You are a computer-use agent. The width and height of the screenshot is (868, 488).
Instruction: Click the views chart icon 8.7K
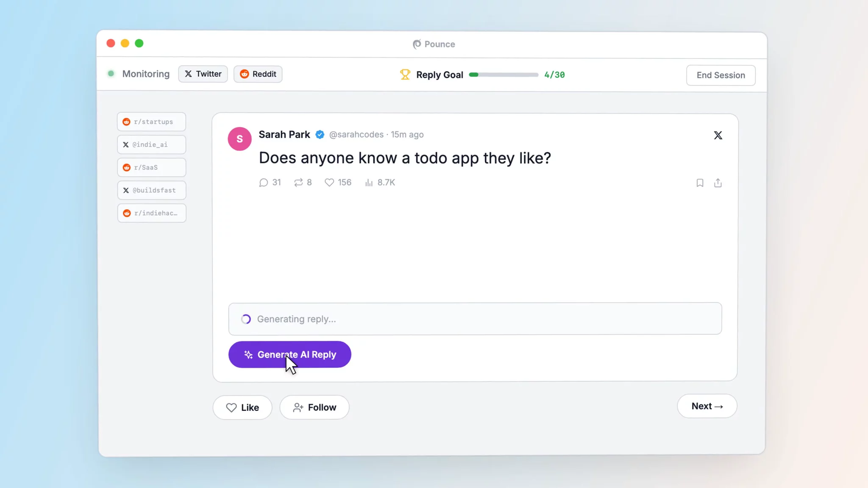(x=369, y=183)
